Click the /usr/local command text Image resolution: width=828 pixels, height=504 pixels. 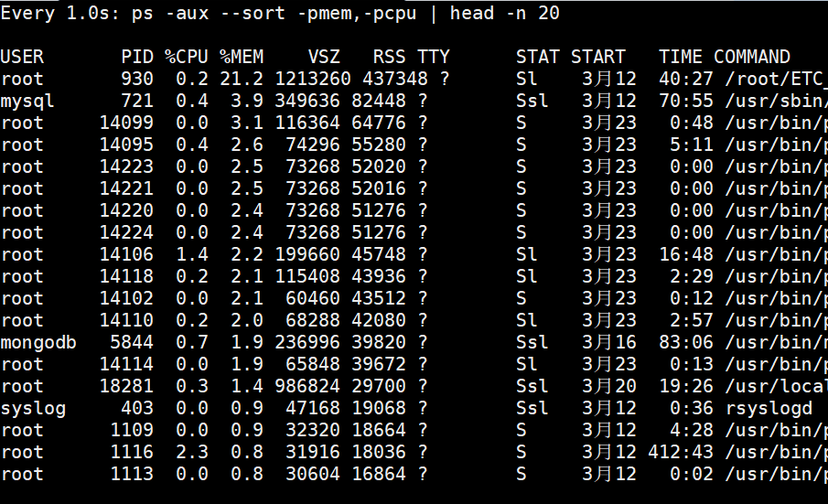[x=776, y=386]
